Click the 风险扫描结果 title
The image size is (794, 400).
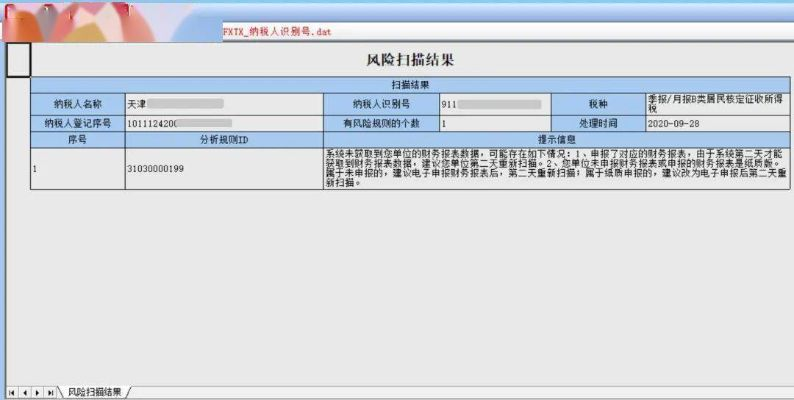coord(410,60)
